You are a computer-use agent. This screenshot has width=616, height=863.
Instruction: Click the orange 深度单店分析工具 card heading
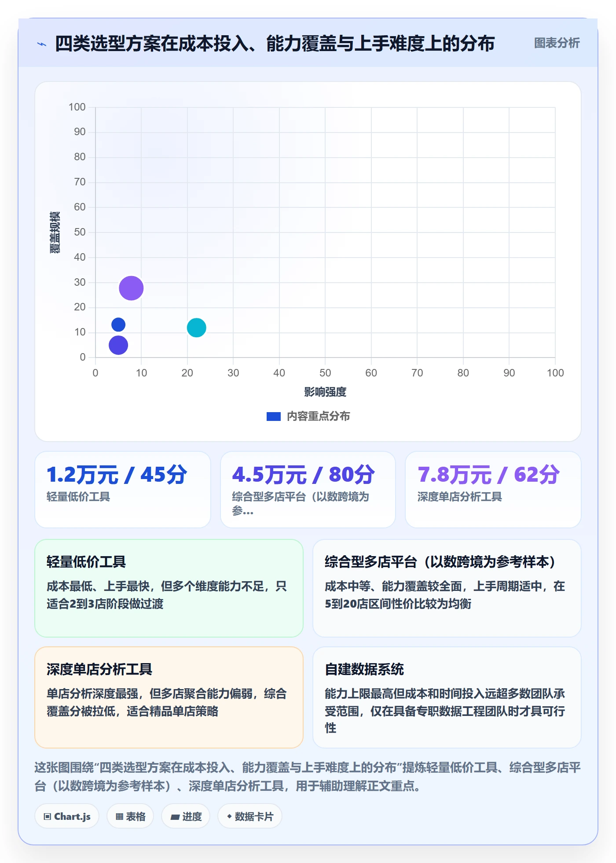(99, 669)
